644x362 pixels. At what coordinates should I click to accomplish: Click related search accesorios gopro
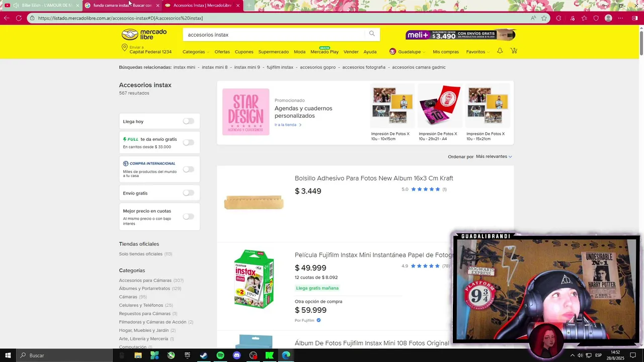(x=317, y=67)
